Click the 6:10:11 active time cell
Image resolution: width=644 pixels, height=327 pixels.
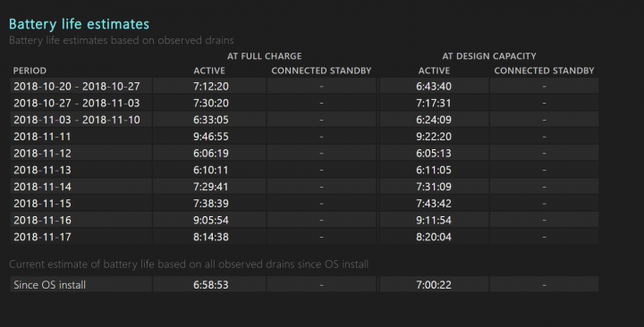tap(211, 170)
